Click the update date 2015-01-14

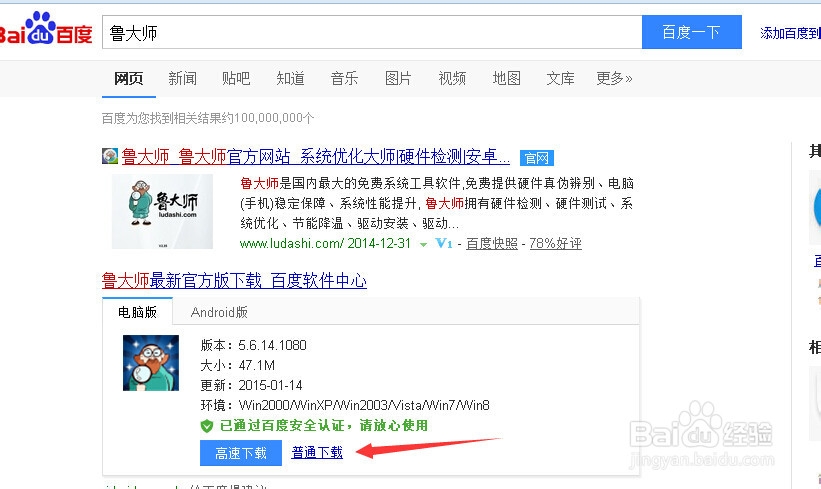pos(270,385)
